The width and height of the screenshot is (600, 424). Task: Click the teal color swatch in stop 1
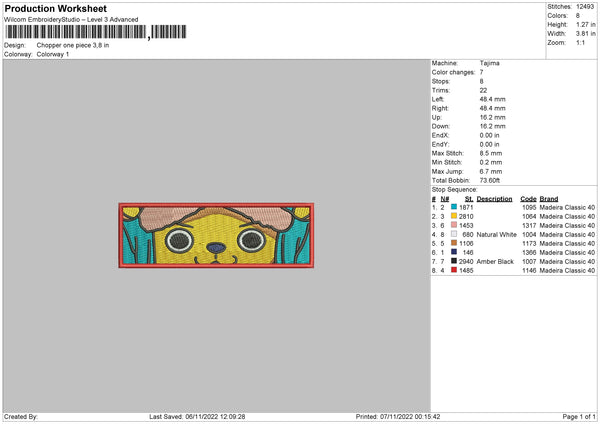tap(455, 206)
